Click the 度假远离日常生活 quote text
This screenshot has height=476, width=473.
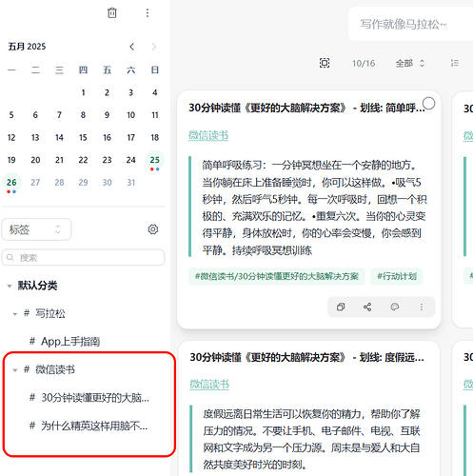click(312, 439)
